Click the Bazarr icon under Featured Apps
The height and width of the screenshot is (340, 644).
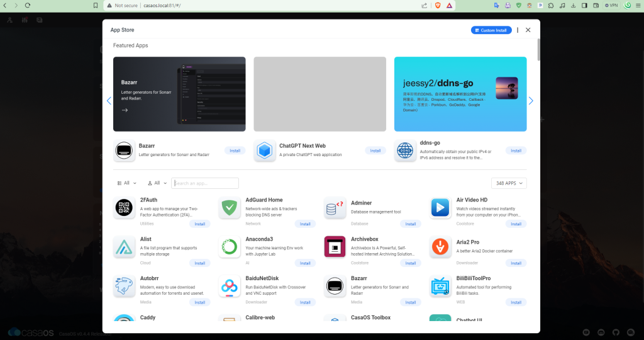(x=124, y=150)
